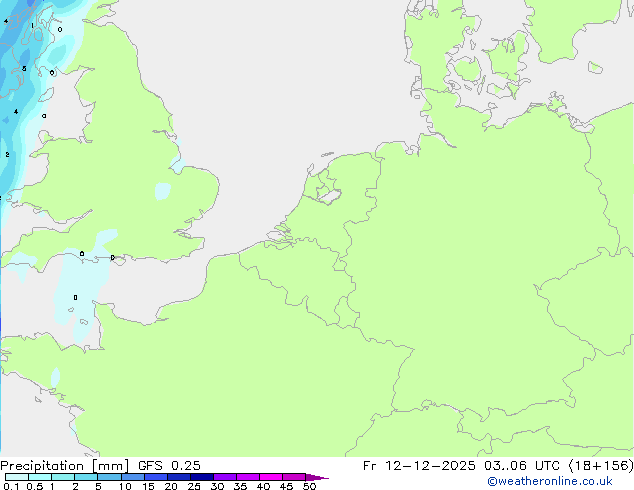Click the legend value "45"
The image size is (634, 490).
coord(286,486)
